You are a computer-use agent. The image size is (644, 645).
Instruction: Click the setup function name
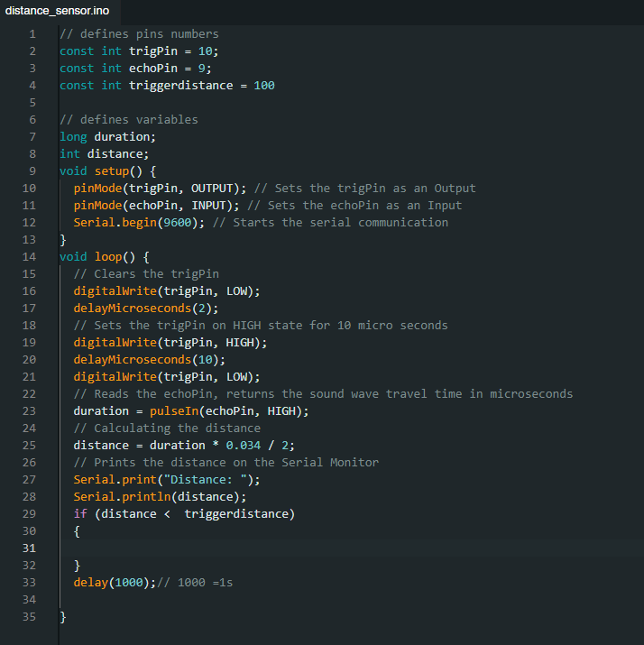click(112, 171)
